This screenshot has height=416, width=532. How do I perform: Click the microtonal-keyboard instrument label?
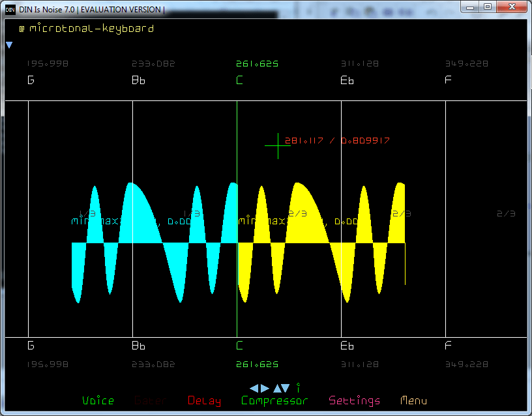pyautogui.click(x=91, y=29)
